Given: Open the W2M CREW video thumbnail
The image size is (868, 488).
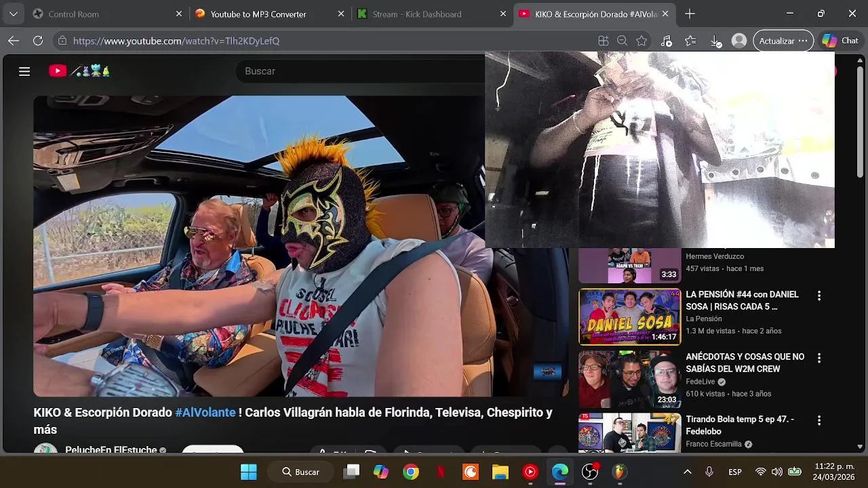Looking at the screenshot, I should pos(629,380).
